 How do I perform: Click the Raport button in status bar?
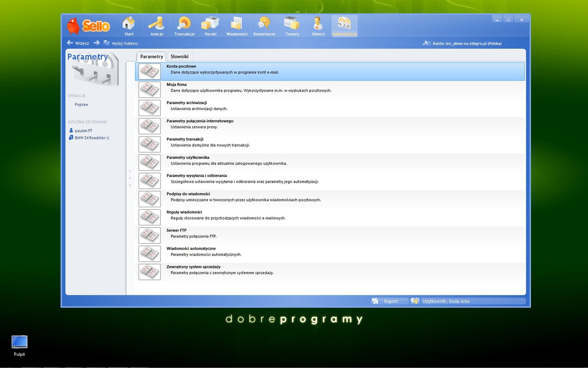[x=389, y=301]
